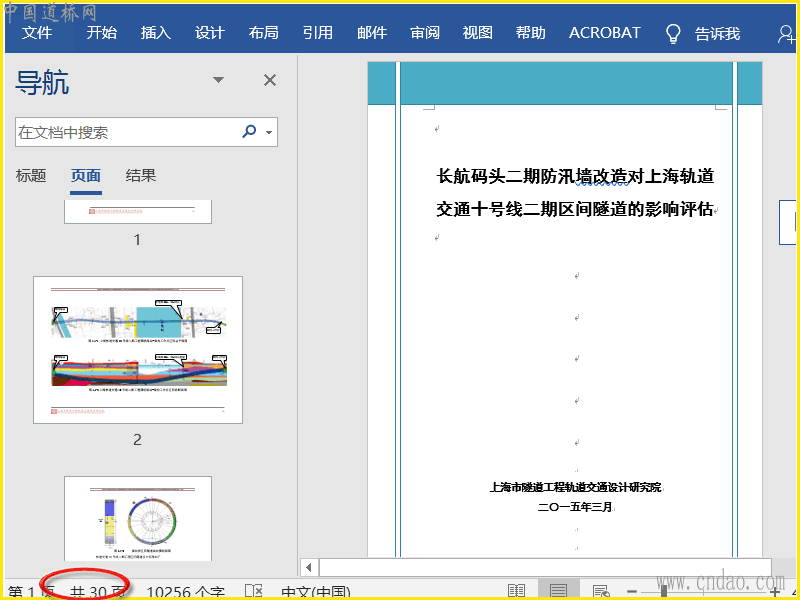Open the 插入 ribbon tab
Screen dimensions: 800x600
pyautogui.click(x=156, y=33)
